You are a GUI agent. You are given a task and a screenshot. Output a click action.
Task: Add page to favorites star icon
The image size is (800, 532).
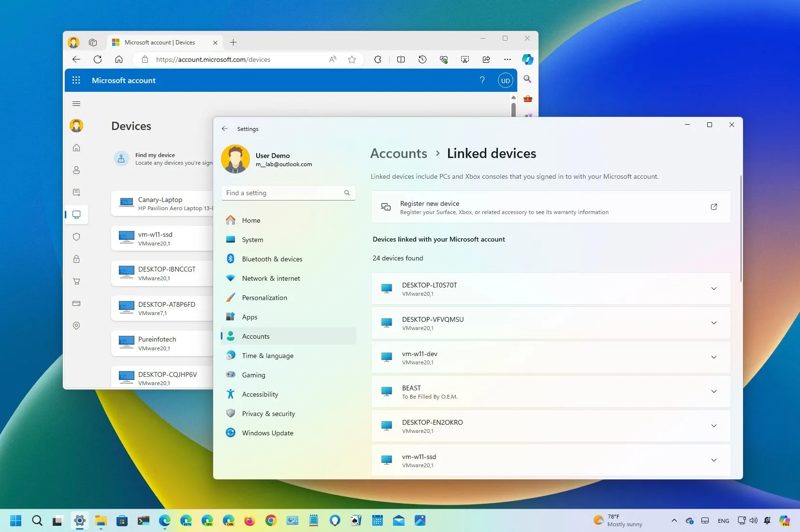pyautogui.click(x=352, y=59)
